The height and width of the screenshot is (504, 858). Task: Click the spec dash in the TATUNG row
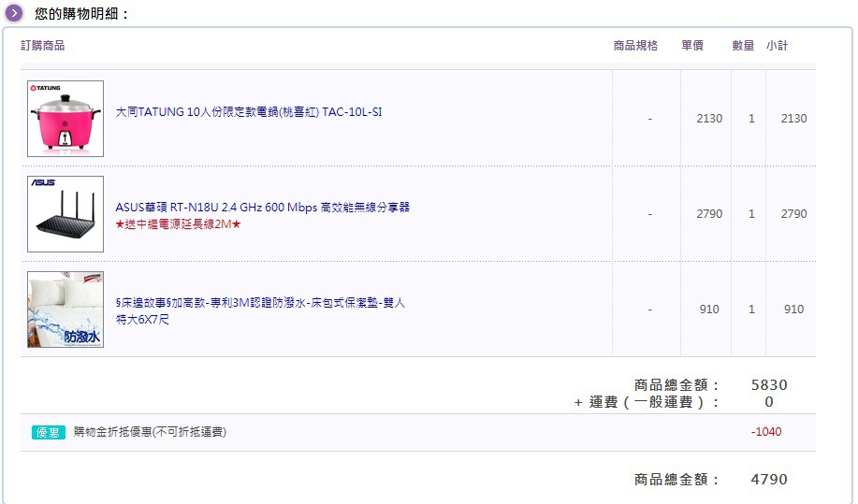650,119
